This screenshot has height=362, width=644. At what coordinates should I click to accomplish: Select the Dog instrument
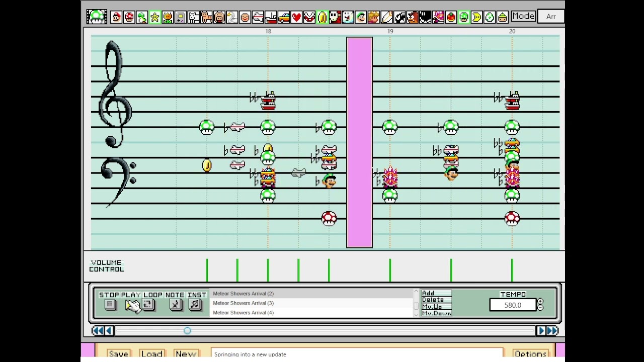[194, 17]
